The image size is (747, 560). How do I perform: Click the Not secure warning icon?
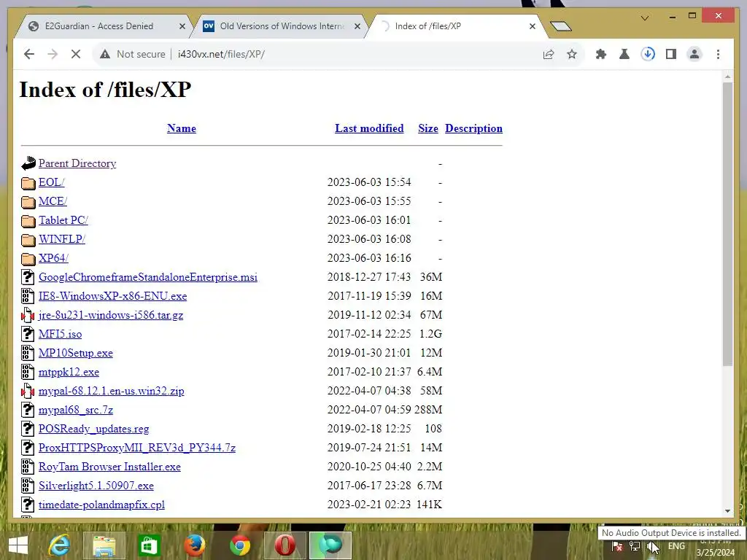point(105,54)
